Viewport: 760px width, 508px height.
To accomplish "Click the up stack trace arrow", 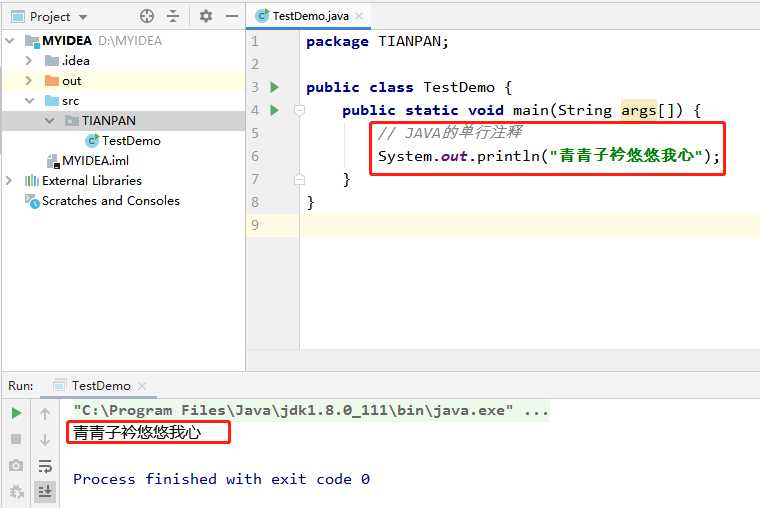I will pyautogui.click(x=45, y=414).
